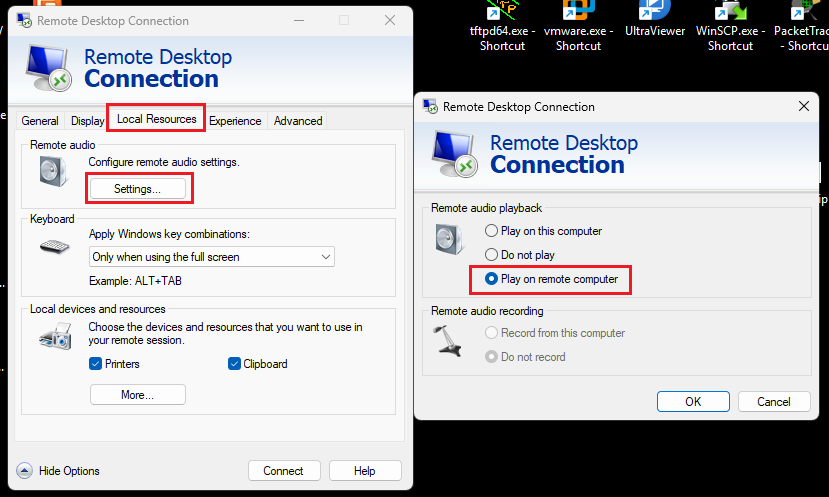Click the Connect button
Image resolution: width=829 pixels, height=497 pixels.
point(284,471)
